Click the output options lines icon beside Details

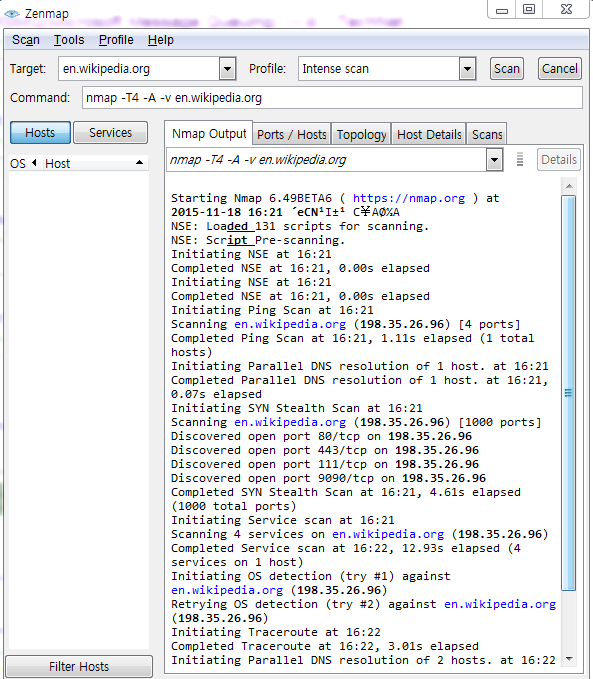[x=520, y=159]
